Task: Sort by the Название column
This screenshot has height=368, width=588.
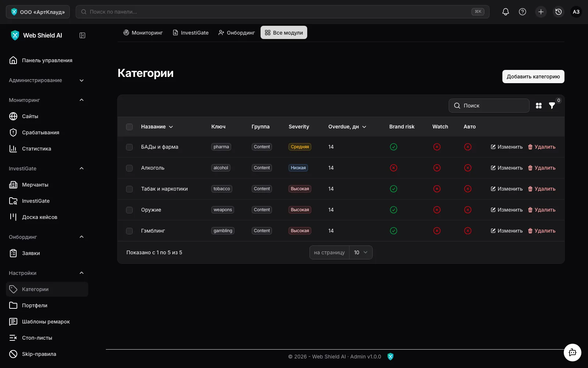Action: [157, 127]
